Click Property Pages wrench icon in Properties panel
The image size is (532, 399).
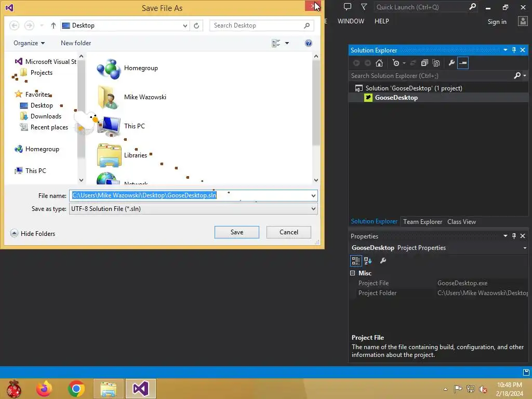[383, 261]
